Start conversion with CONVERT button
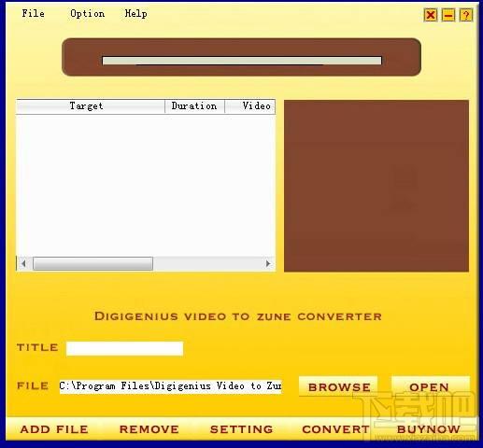Image resolution: width=483 pixels, height=448 pixels. (335, 429)
